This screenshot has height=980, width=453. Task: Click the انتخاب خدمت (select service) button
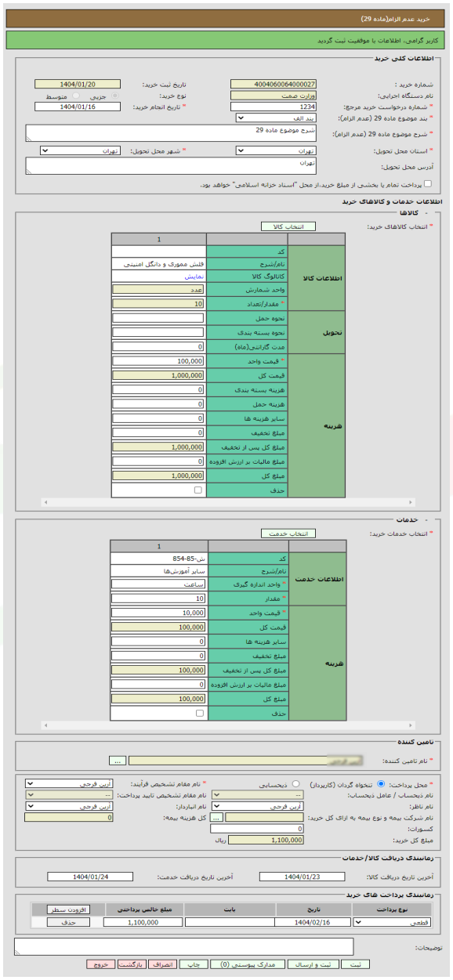pyautogui.click(x=288, y=533)
